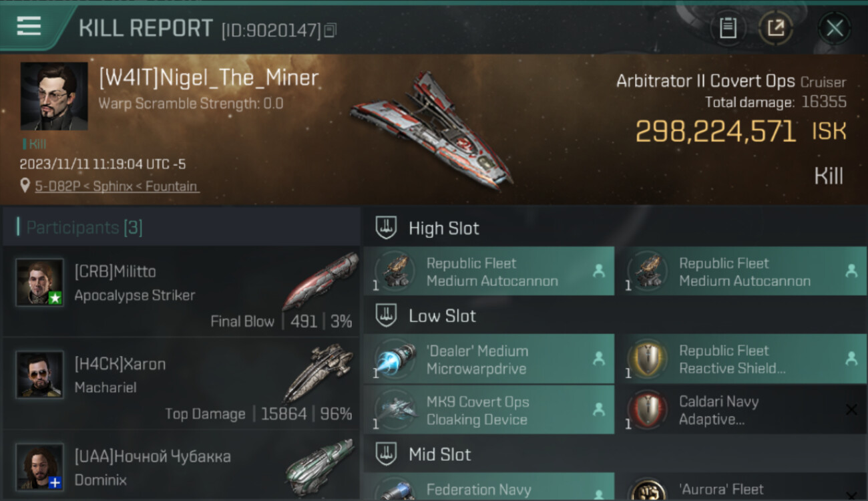Select the Mid Slot shield icon
The height and width of the screenshot is (501, 868).
(386, 454)
